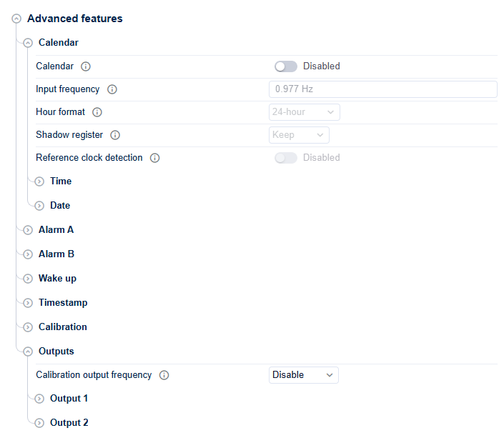Expand the Alarm A section
Viewport: 504px width, 443px height.
pos(28,230)
